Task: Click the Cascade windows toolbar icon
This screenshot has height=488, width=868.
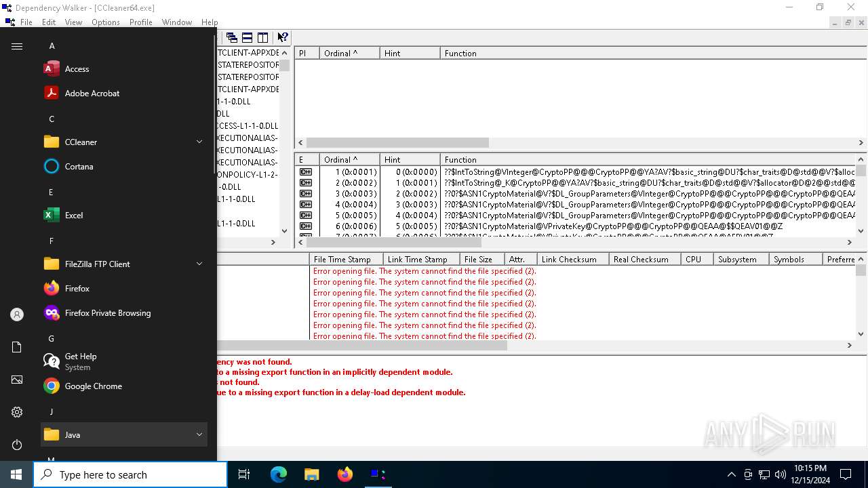Action: tap(232, 37)
